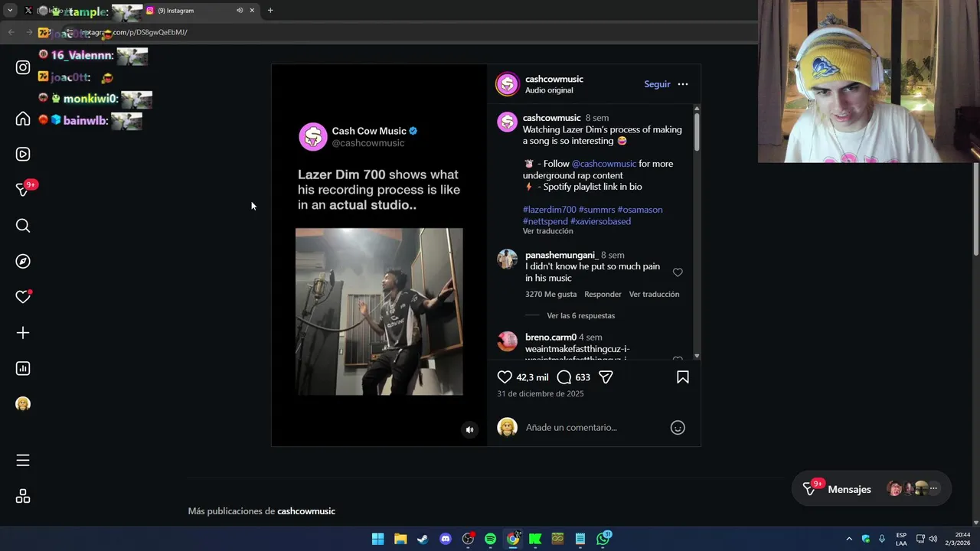This screenshot has height=551, width=980.
Task: Open the Reels icon in sidebar
Action: 23,154
